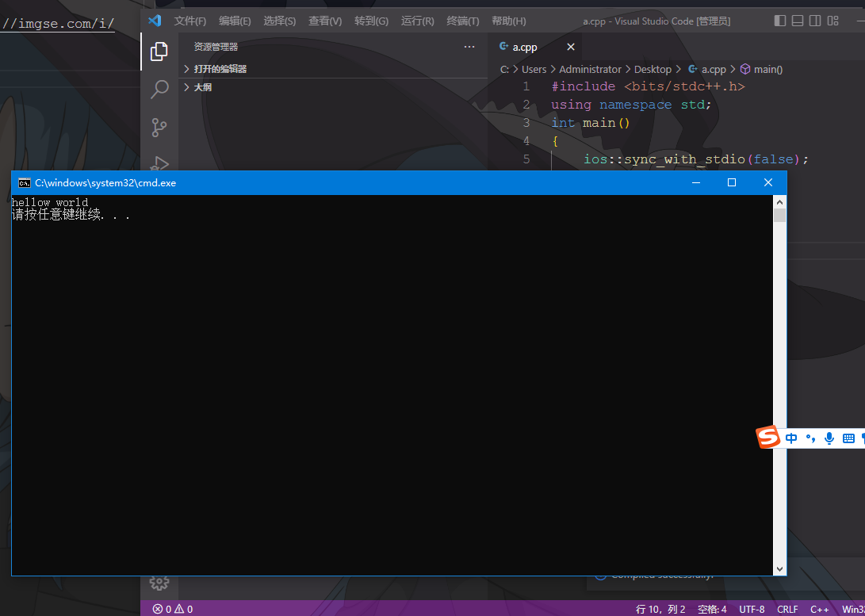The height and width of the screenshot is (616, 865).
Task: Close the a.cpp editor tab
Action: tap(571, 47)
